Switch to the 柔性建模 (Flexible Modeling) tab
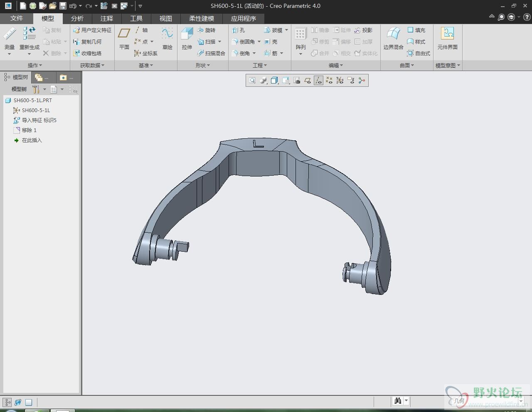The width and height of the screenshot is (532, 412). coord(202,18)
